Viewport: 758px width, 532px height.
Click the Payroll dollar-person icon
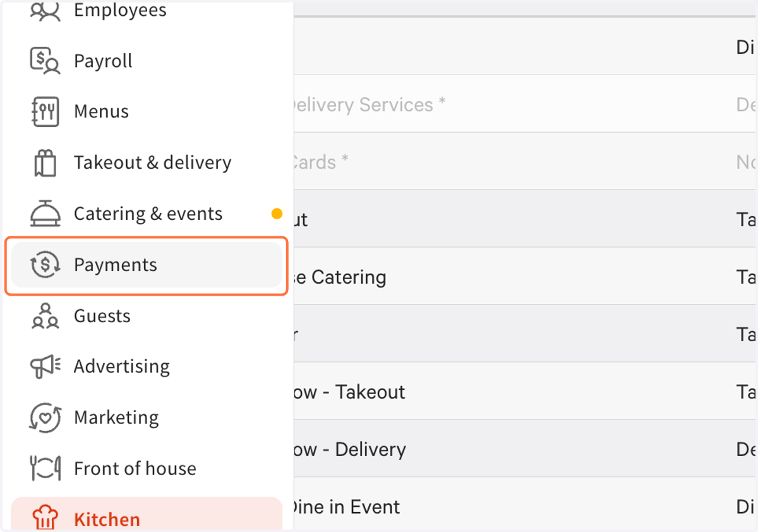(45, 61)
